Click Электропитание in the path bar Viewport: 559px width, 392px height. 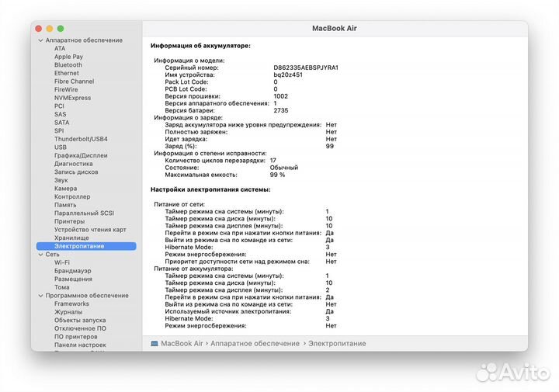point(337,344)
